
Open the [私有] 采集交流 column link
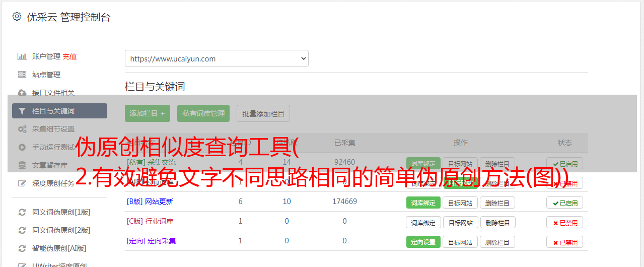pos(151,162)
